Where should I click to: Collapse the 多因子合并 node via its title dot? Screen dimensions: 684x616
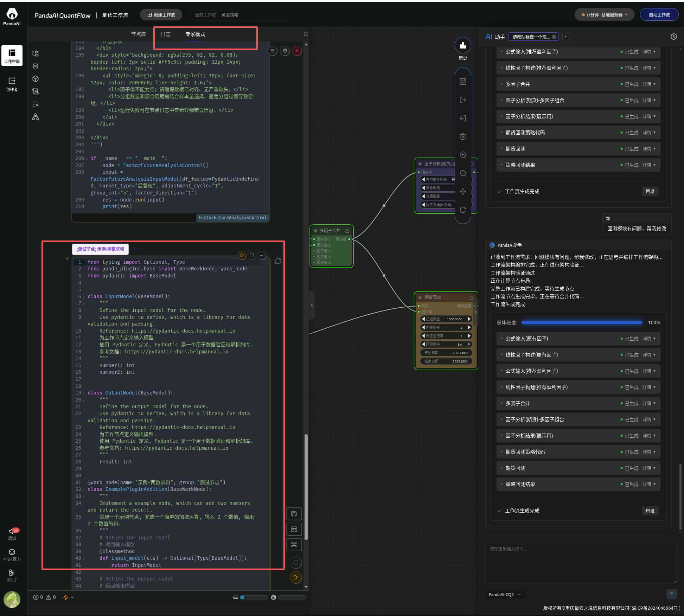[x=315, y=231]
